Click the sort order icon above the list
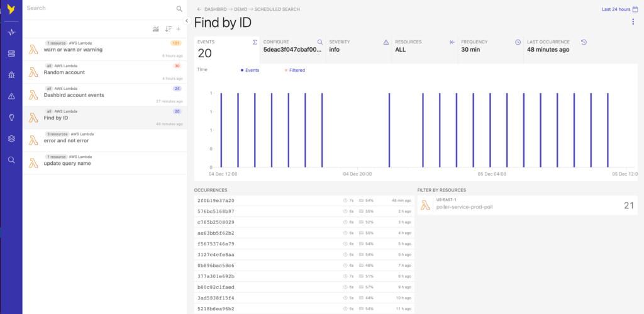Screen dimensions: 644x314 pos(168,29)
